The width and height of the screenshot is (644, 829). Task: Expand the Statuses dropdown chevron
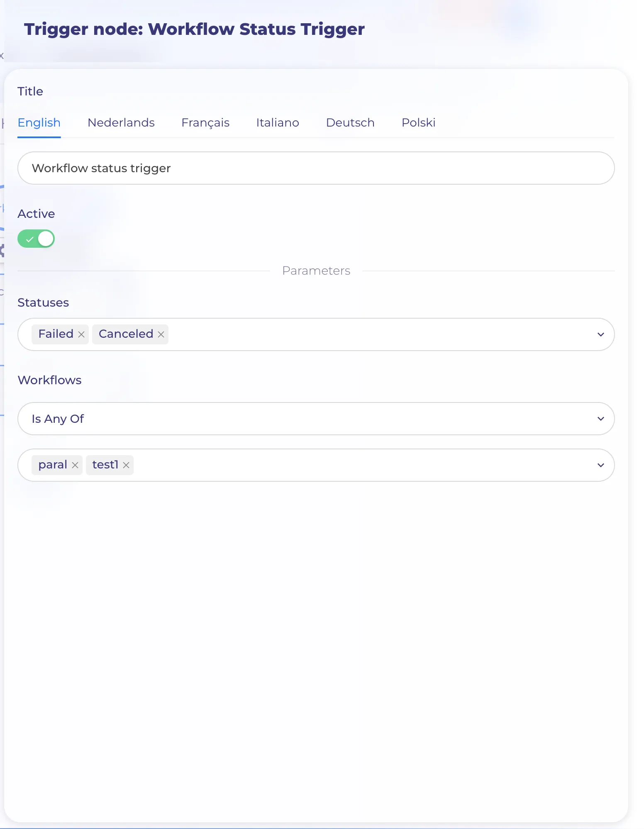pos(600,334)
